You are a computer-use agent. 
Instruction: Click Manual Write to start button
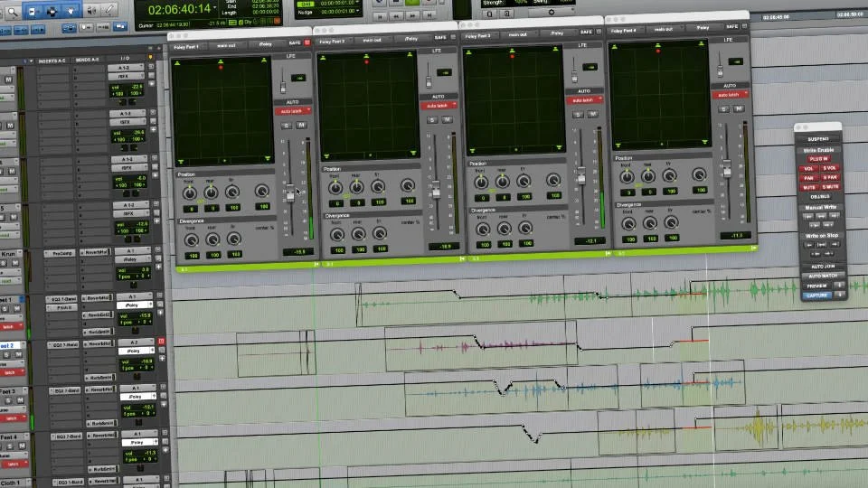(808, 216)
